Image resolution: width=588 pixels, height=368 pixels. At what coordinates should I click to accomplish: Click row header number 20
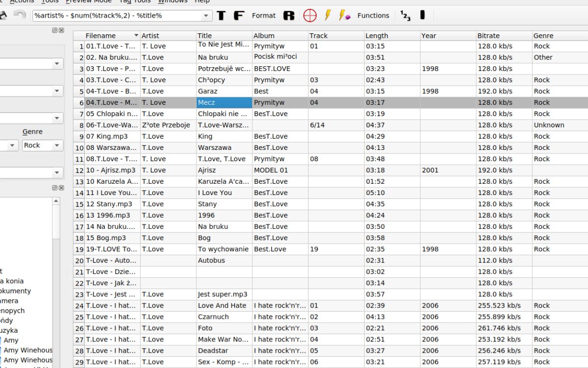tap(79, 260)
